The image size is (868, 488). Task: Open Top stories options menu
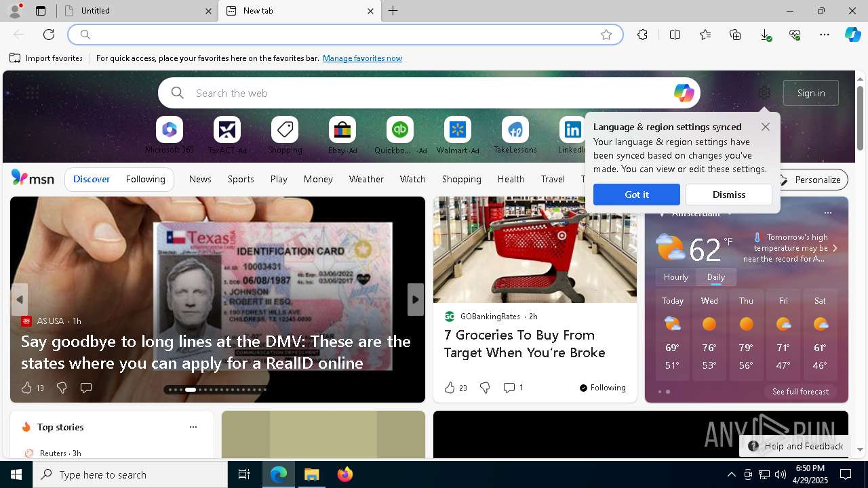pos(193,427)
